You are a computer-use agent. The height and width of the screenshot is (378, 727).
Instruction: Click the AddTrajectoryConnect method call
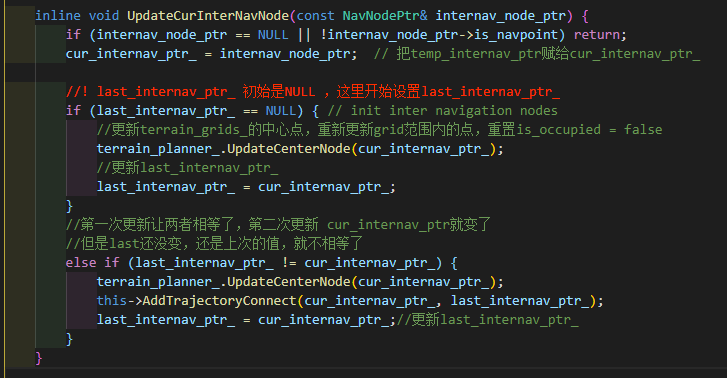[x=219, y=301]
